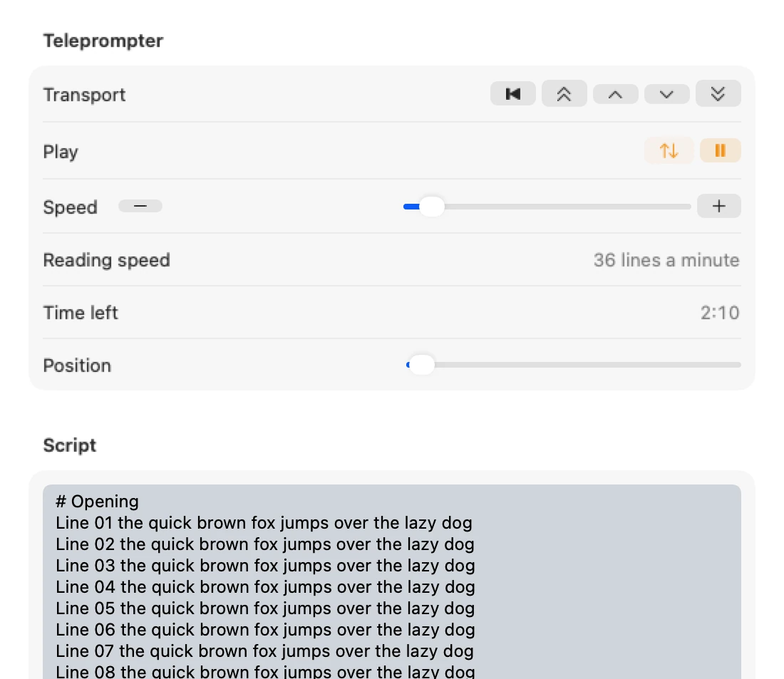The width and height of the screenshot is (784, 679).
Task: Click script row starting 'Line 04'
Action: [265, 587]
